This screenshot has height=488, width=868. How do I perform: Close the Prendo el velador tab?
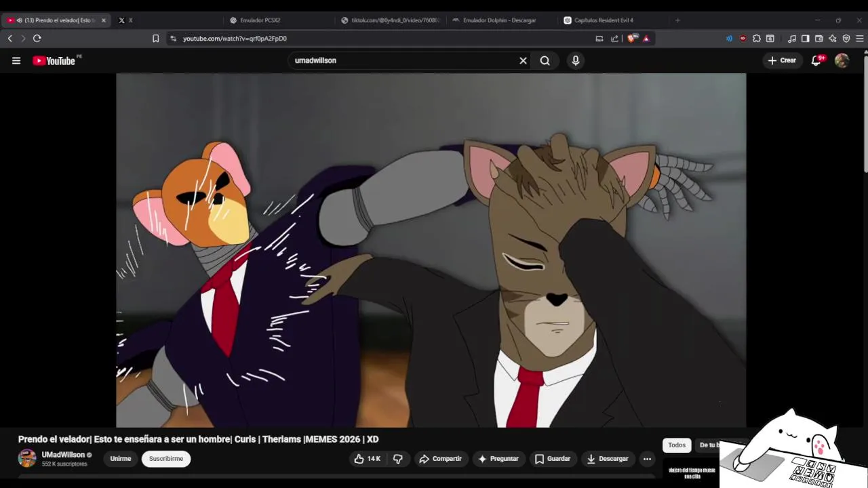[x=104, y=20]
